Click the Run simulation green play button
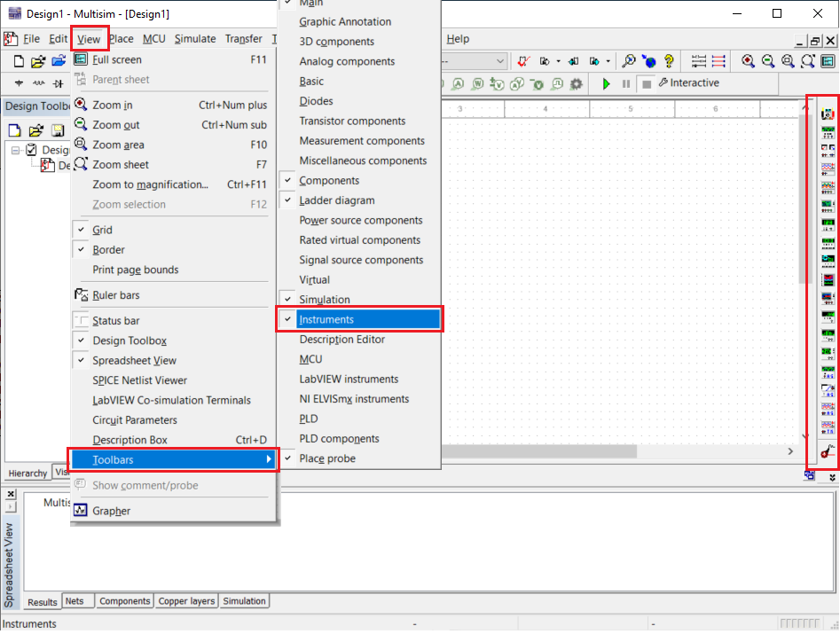This screenshot has height=634, width=840. coord(607,83)
